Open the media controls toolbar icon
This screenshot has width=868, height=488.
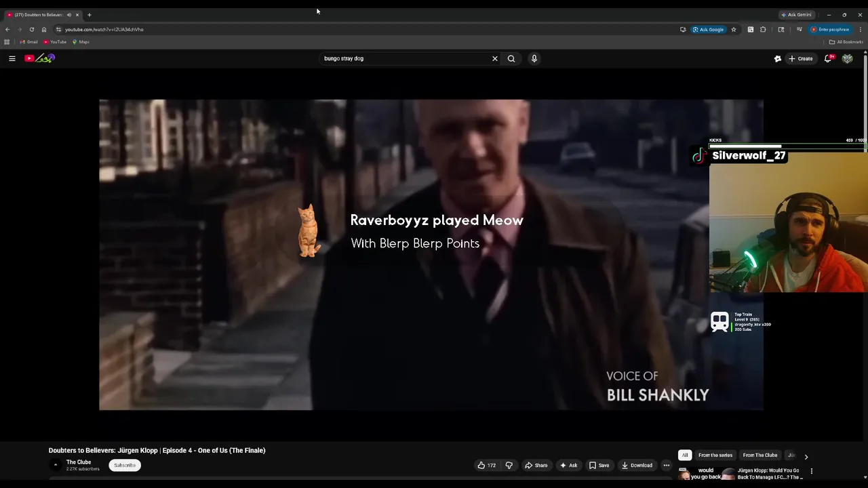click(x=800, y=30)
